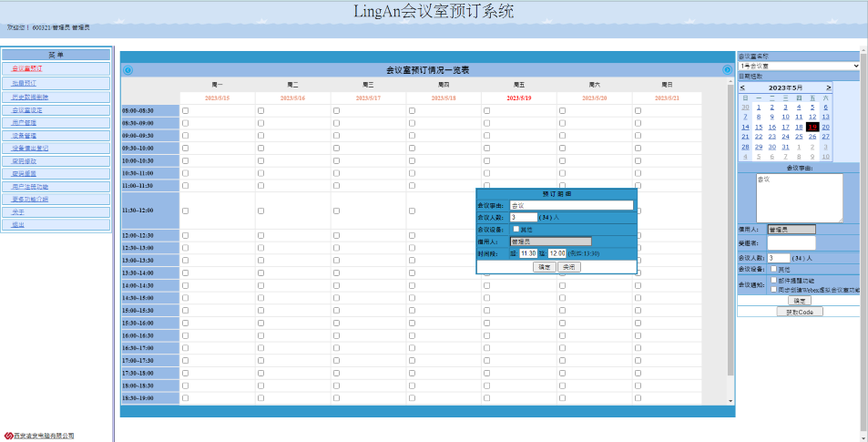This screenshot has width=868, height=442.
Task: Click the start time field showing 11:30
Action: [528, 253]
